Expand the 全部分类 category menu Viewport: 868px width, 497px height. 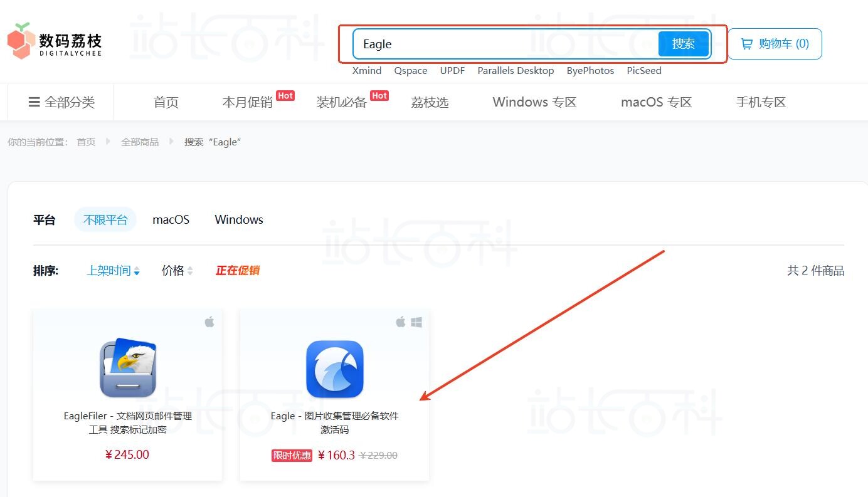[x=61, y=102]
